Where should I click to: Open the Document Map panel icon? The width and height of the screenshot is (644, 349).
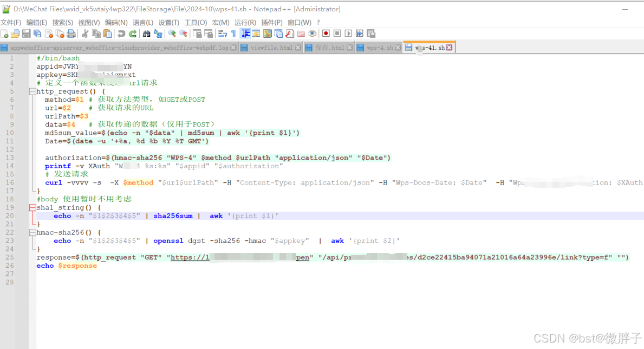(x=268, y=34)
